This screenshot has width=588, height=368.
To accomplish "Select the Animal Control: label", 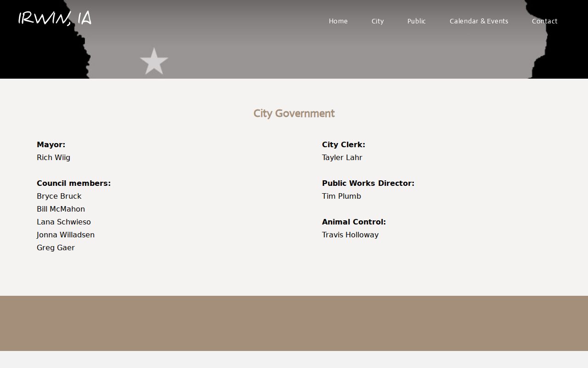I will (x=354, y=222).
